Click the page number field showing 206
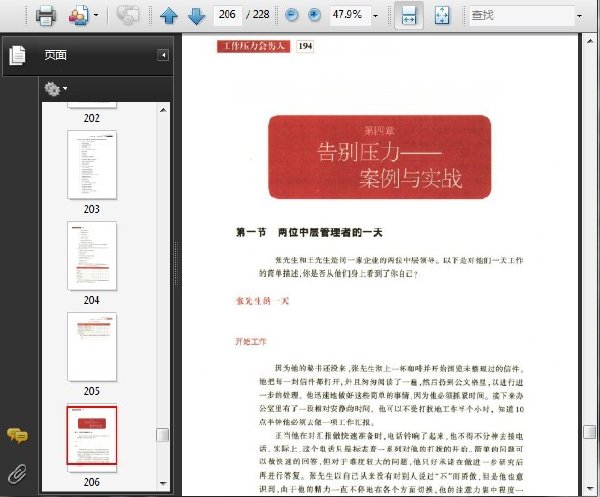Image resolution: width=600 pixels, height=497 pixels. coord(227,15)
